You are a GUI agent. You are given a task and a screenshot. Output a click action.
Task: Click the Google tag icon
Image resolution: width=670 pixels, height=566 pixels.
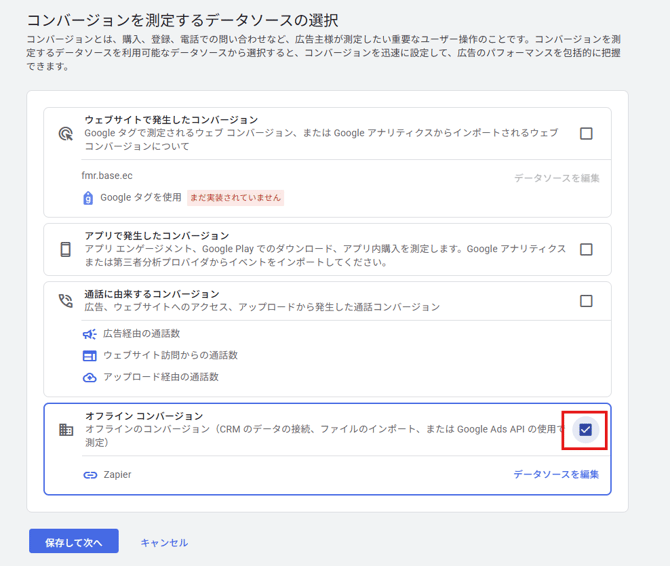pyautogui.click(x=88, y=198)
